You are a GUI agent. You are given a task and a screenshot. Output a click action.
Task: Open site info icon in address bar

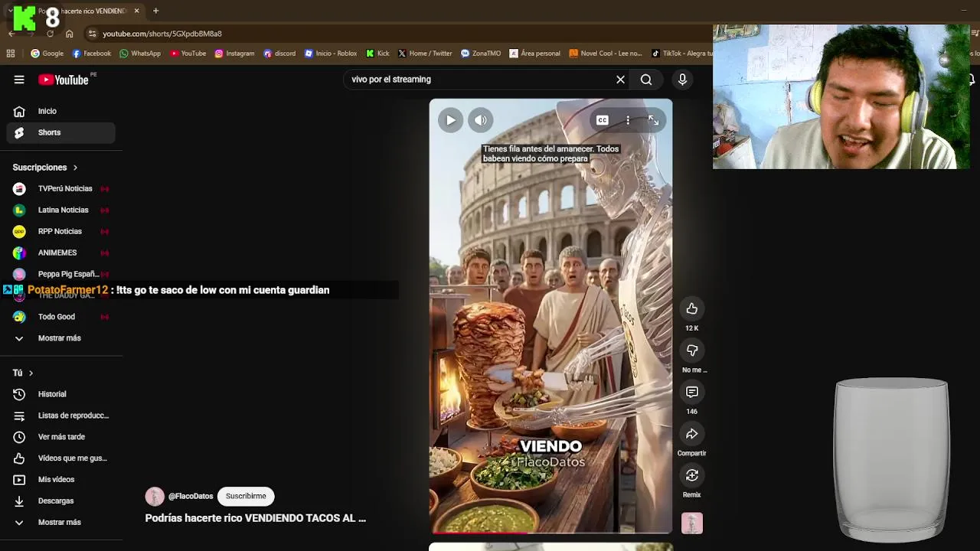92,34
